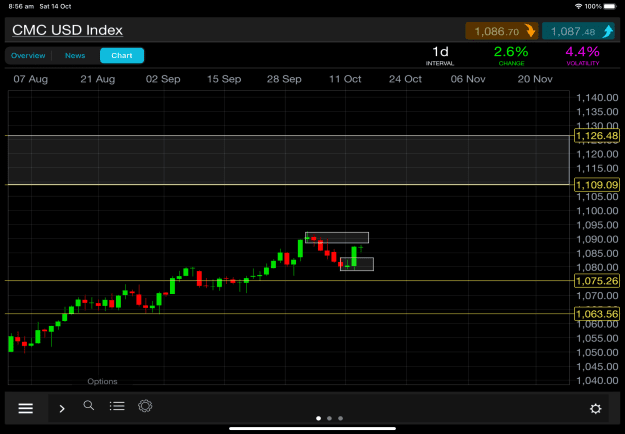Tap the 8:56 am clock in status bar
Viewport: 625px width, 434px height.
coord(22,7)
